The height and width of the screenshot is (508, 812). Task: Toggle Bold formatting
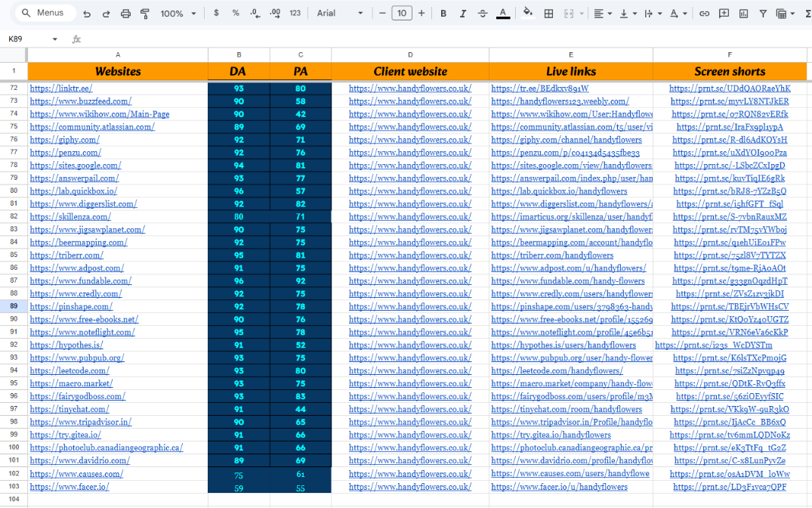point(443,14)
